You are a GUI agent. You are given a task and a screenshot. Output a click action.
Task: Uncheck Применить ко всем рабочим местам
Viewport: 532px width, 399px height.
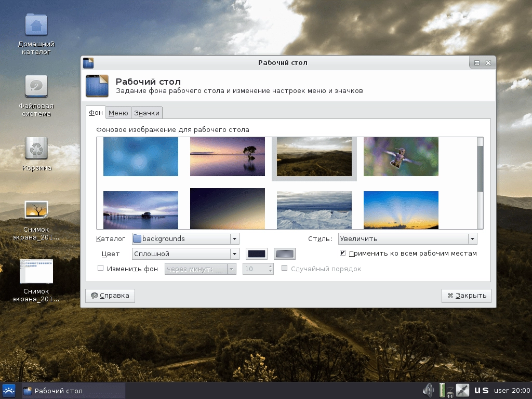(343, 253)
